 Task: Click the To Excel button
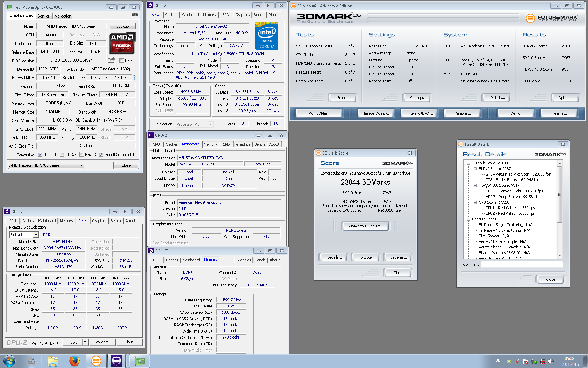366,257
